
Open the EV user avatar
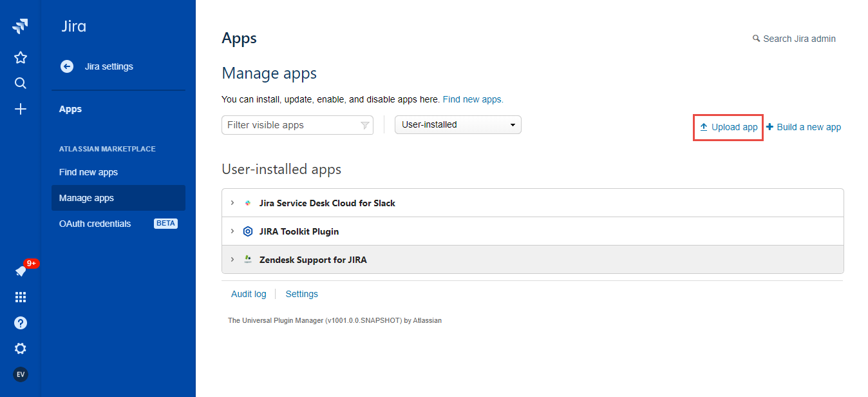(21, 374)
